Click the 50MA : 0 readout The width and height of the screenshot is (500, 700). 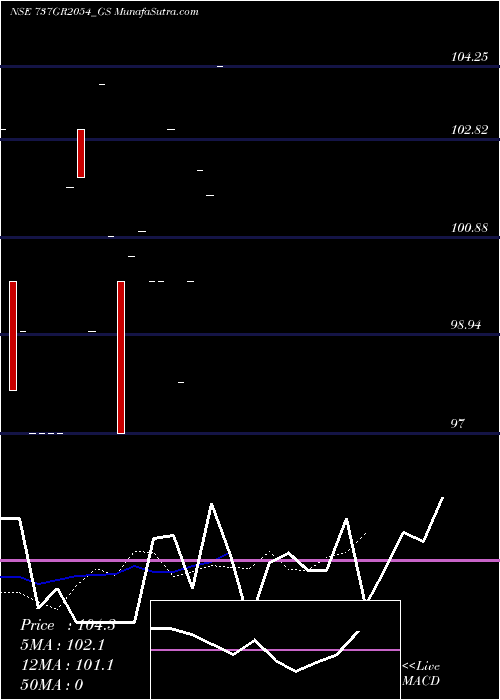click(52, 685)
